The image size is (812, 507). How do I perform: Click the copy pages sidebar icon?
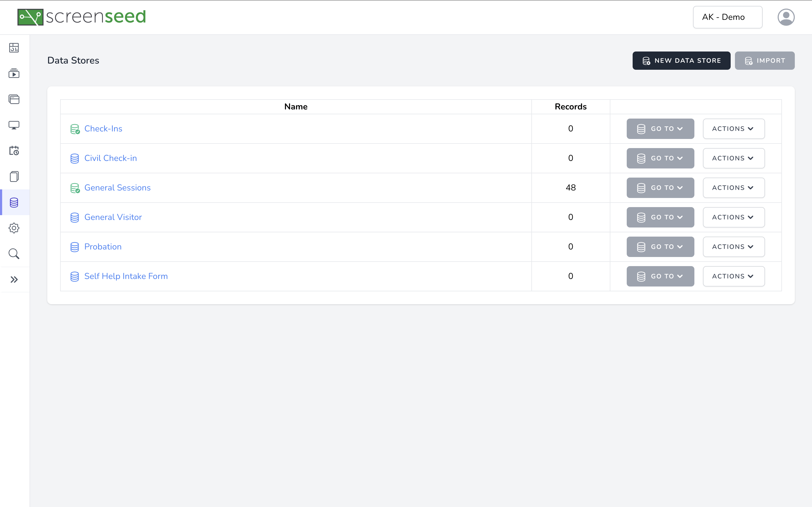(14, 177)
